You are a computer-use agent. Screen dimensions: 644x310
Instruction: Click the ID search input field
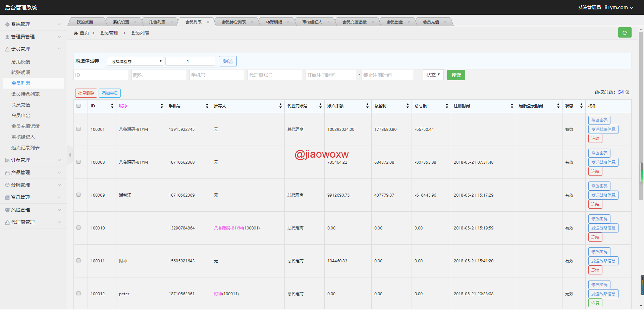tap(101, 75)
